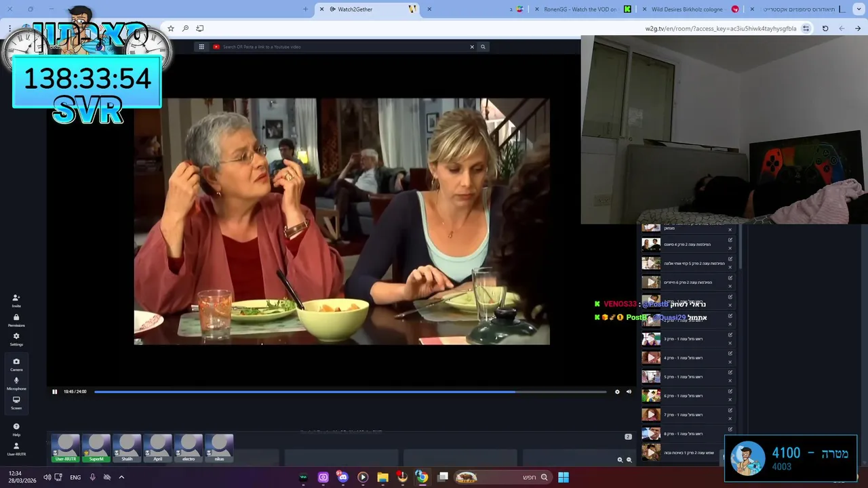Show hidden system tray icons chevron
Screen dimensions: 868x488
[x=121, y=477]
